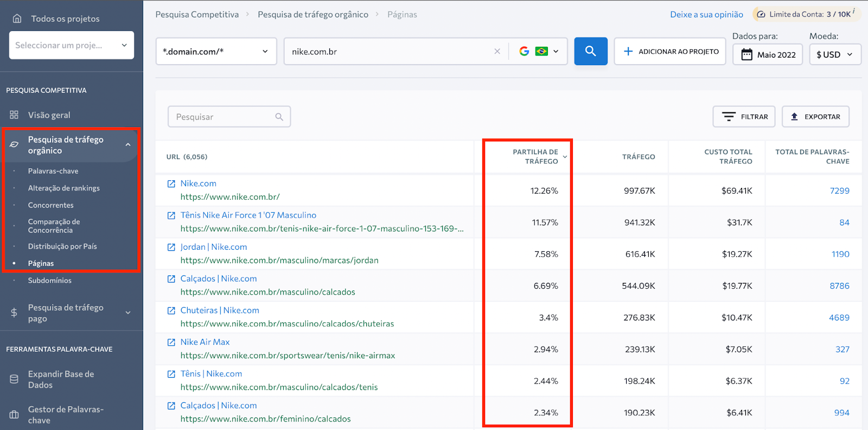The image size is (868, 430).
Task: Click the magnifier icon in the Pesquisar box
Action: coord(279,117)
